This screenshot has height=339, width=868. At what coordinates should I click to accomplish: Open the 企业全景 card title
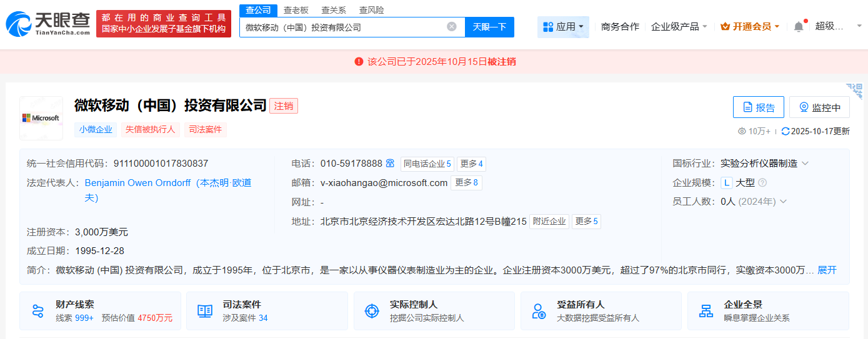pos(743,305)
